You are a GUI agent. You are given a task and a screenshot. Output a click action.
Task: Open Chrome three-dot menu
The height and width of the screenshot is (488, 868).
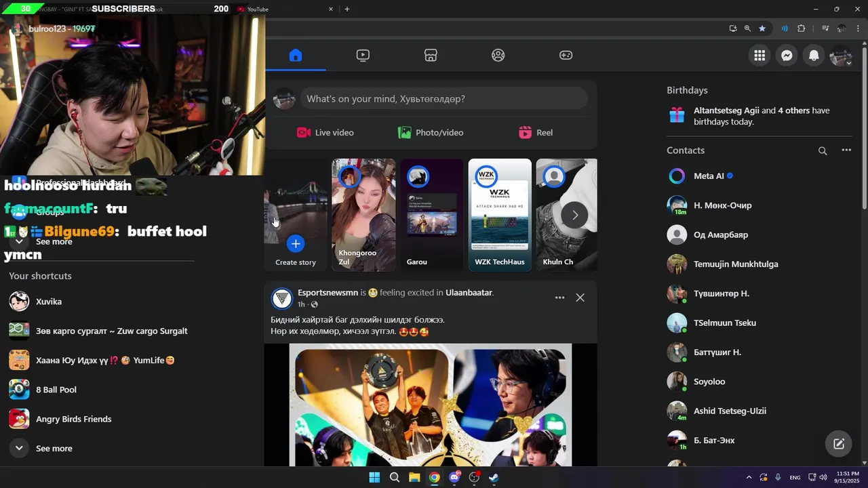[858, 28]
